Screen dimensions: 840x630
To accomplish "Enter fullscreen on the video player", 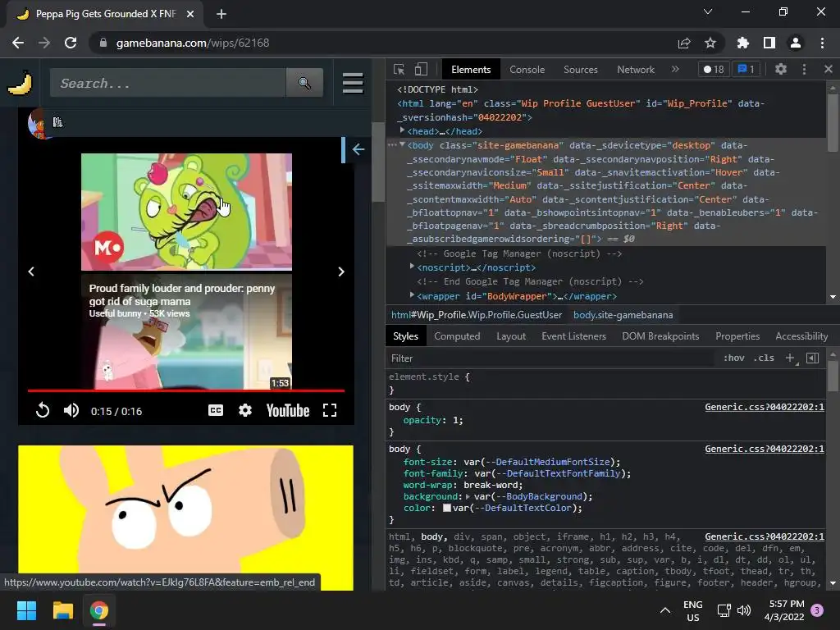I will point(330,410).
